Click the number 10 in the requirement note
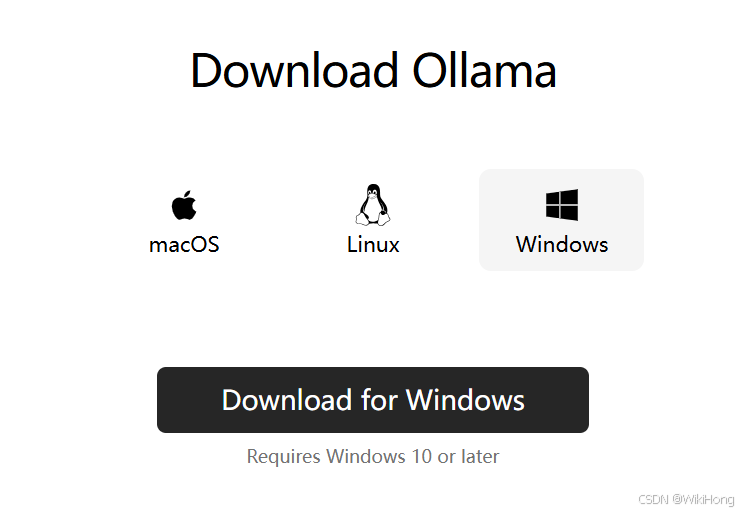The height and width of the screenshot is (512, 749). [x=421, y=457]
